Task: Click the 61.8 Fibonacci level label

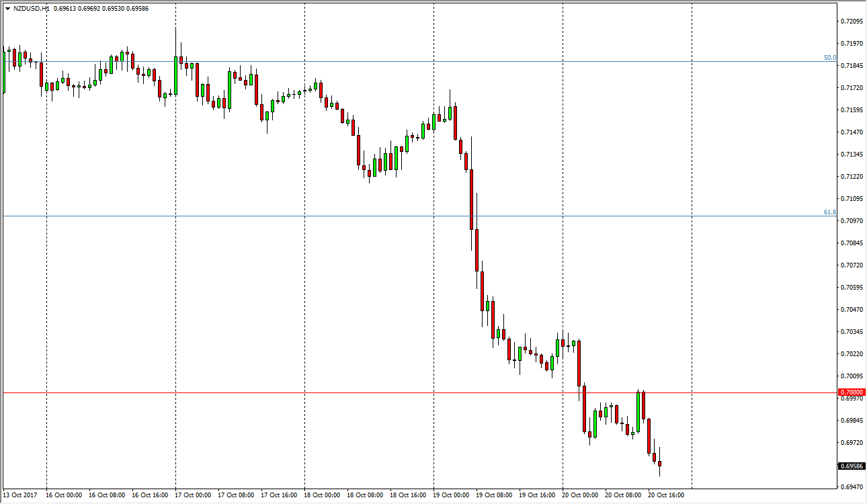Action: point(830,212)
